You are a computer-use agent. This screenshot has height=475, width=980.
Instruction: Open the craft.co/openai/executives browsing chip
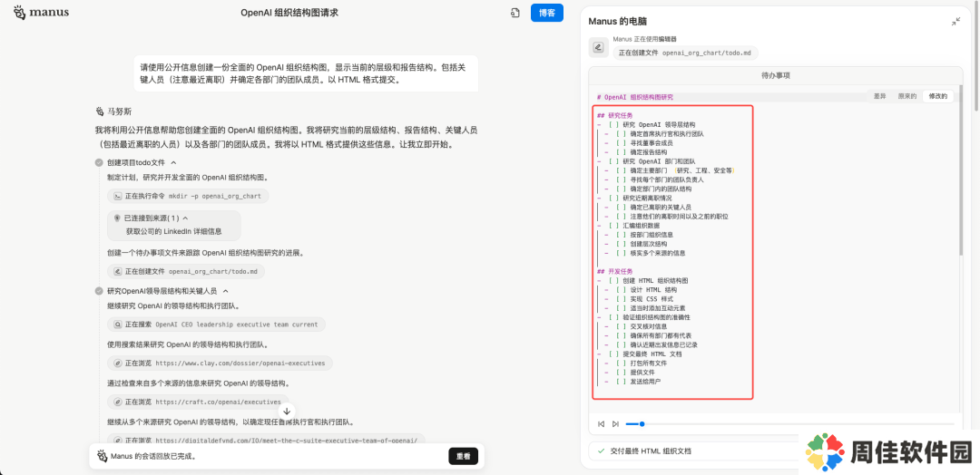(x=198, y=402)
